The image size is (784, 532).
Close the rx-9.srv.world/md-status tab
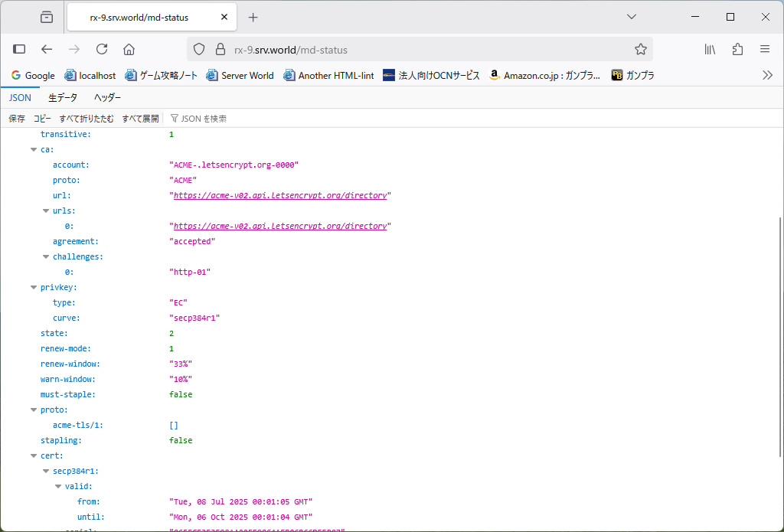click(224, 17)
